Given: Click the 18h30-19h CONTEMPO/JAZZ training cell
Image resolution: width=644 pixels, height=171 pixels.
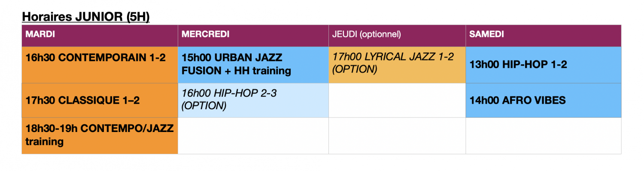Looking at the screenshot, I should [100, 135].
